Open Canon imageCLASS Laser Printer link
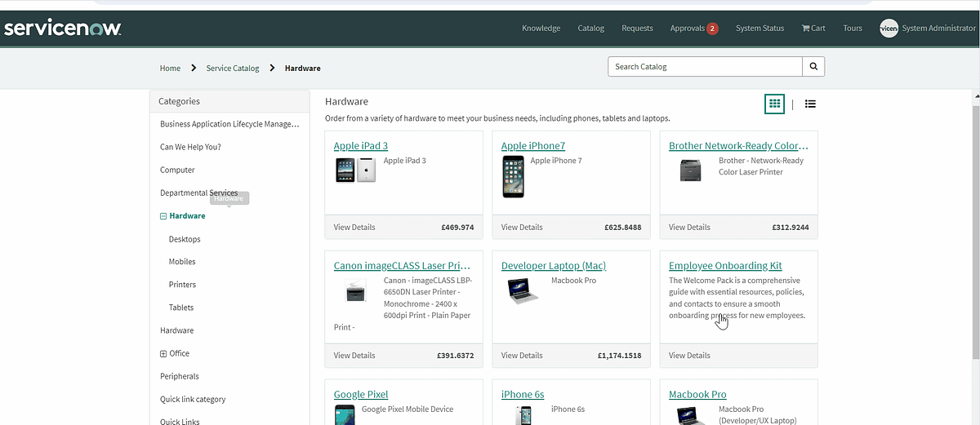 (x=403, y=266)
